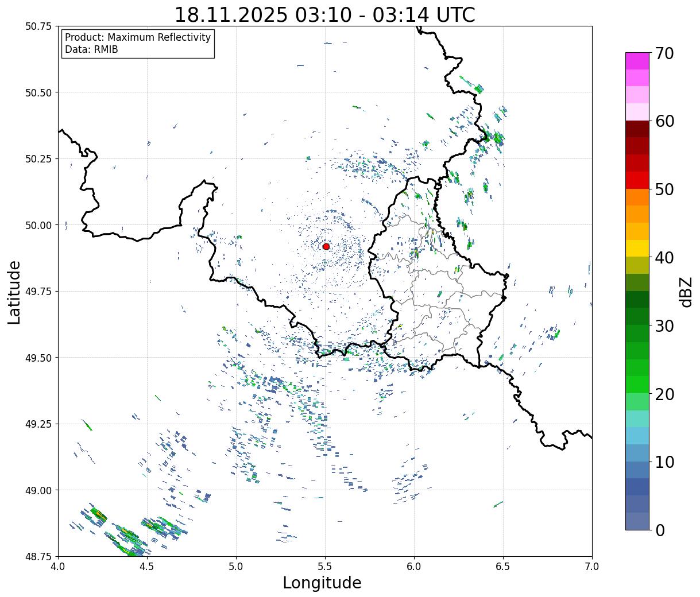Click the latitude tick label 50.50

[x=38, y=92]
